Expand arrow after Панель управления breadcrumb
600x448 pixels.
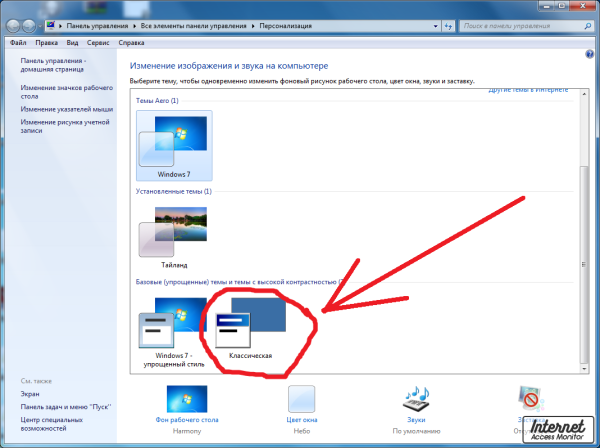point(134,26)
